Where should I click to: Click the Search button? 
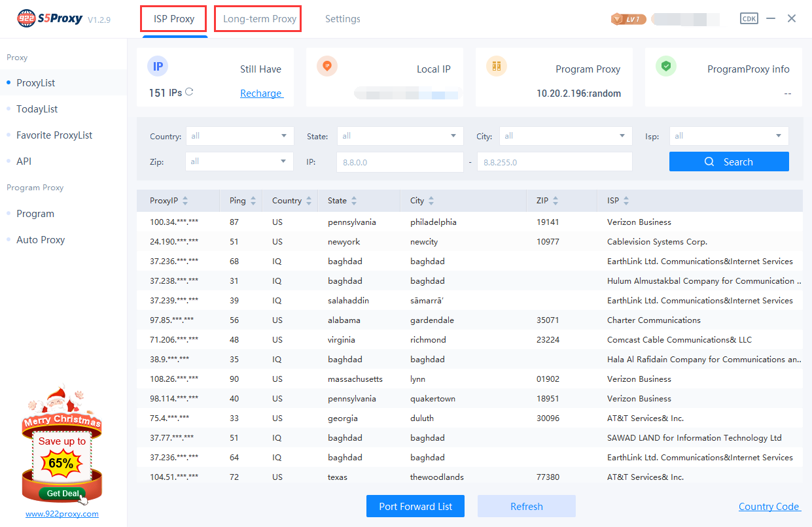click(x=729, y=161)
